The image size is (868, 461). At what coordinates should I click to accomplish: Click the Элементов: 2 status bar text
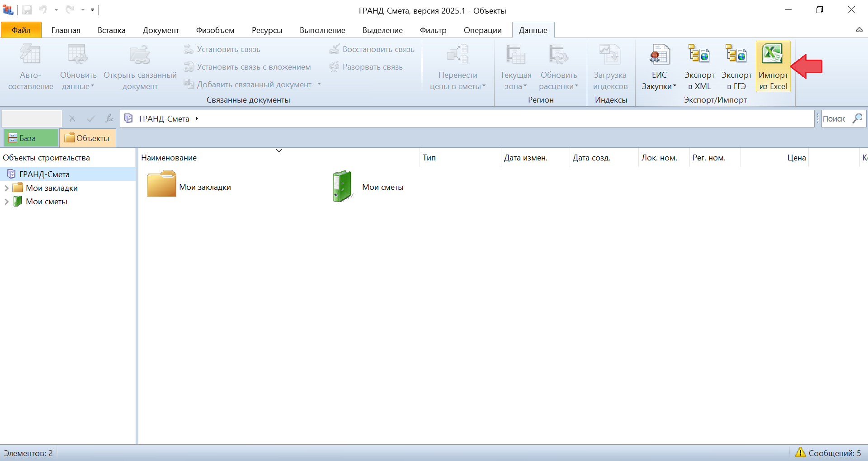point(28,453)
